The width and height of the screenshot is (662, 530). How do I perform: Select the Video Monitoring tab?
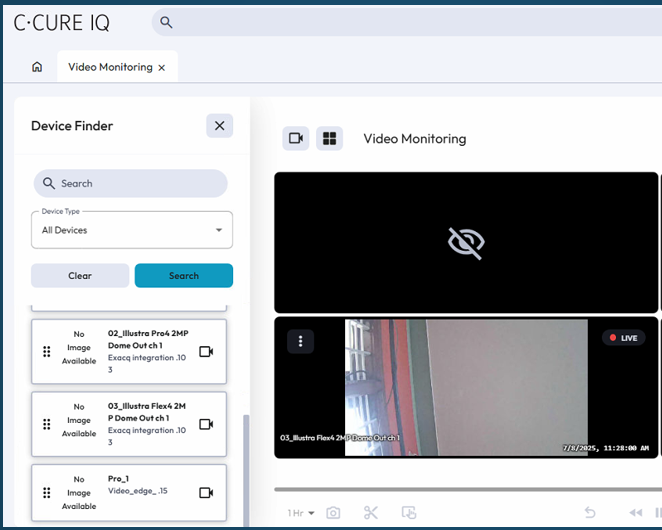click(110, 67)
